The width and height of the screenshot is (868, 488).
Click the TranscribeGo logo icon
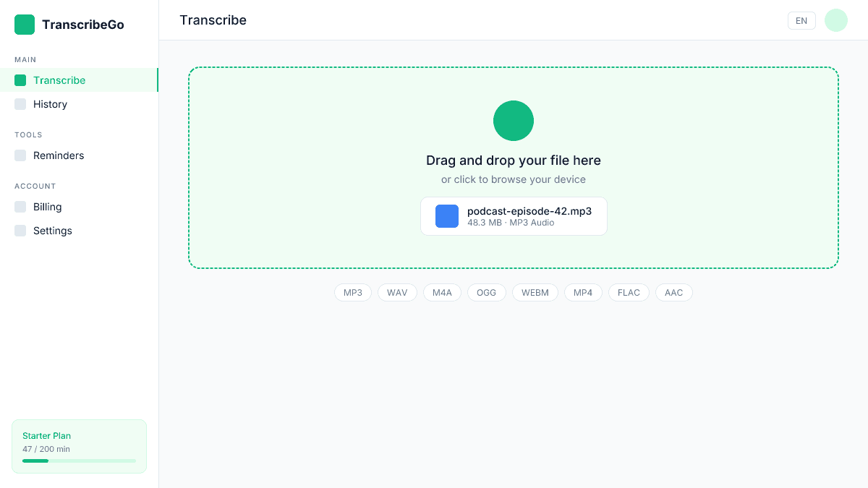click(24, 24)
